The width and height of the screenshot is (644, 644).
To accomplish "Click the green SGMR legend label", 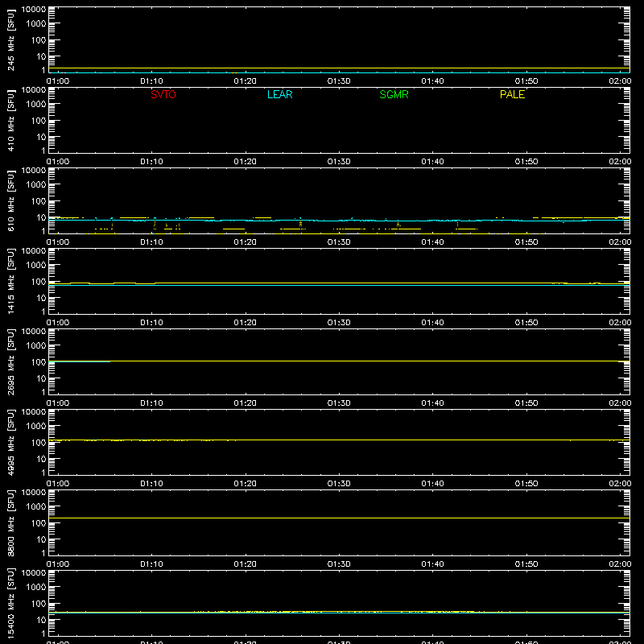I will (394, 94).
